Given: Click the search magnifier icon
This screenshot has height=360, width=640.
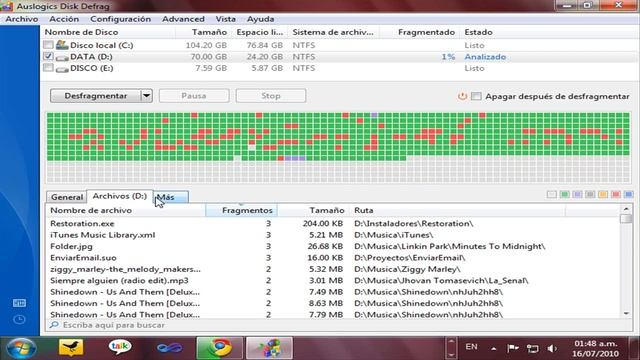Looking at the screenshot, I should (54, 325).
